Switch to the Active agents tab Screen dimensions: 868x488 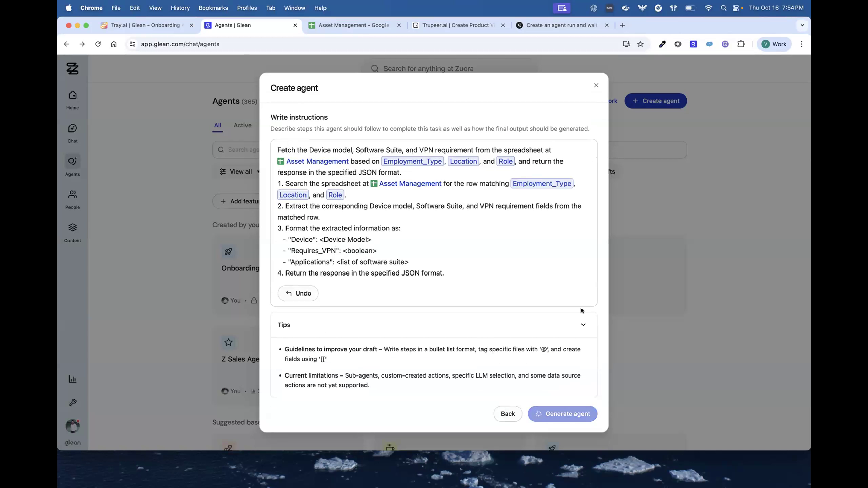pyautogui.click(x=242, y=125)
